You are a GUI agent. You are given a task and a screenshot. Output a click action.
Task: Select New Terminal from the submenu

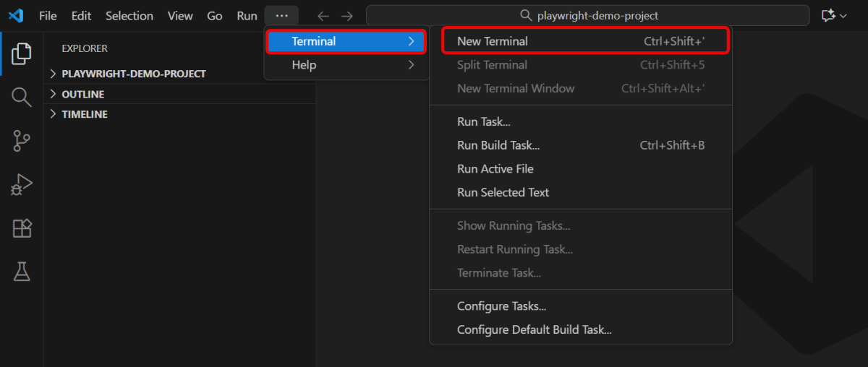click(x=492, y=41)
